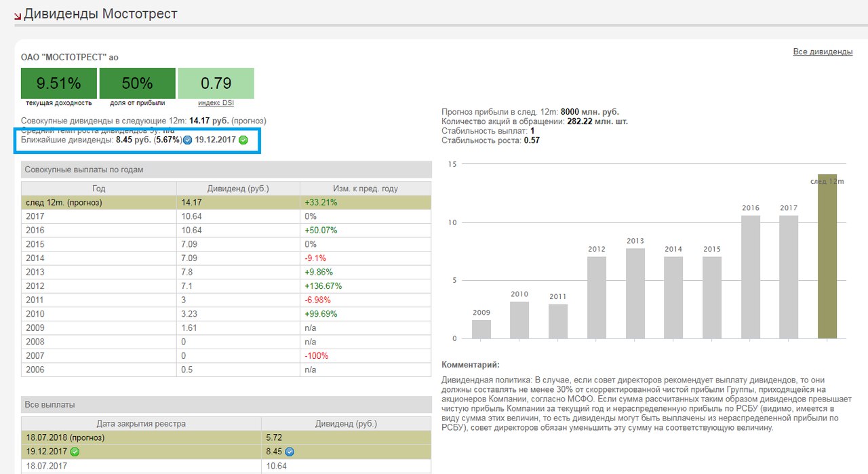Click the 2015 bar in the chart
868x474 pixels.
coord(712,298)
